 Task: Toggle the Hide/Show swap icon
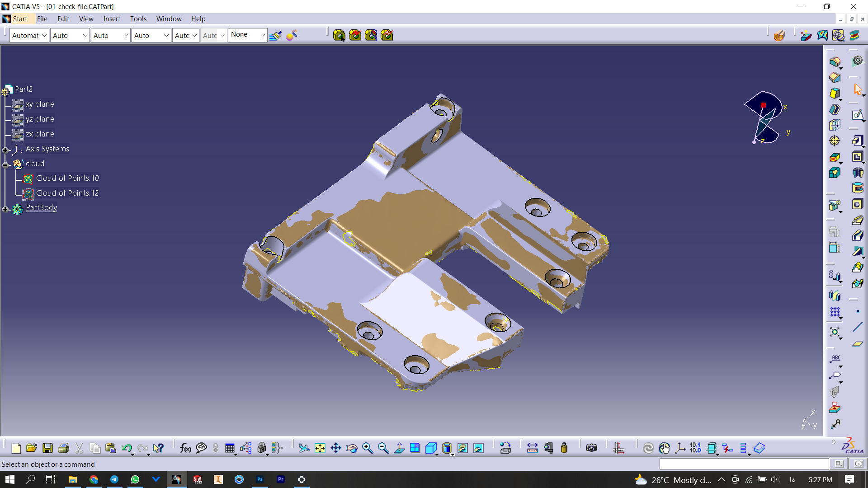(462, 448)
